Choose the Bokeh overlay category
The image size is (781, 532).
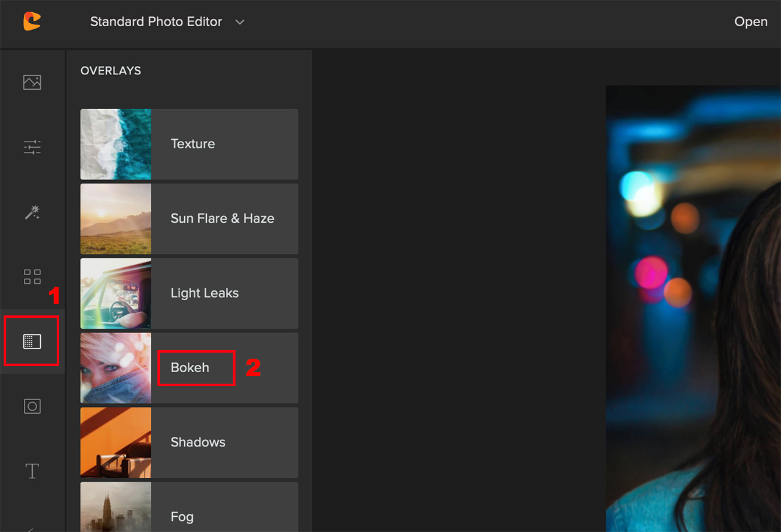tap(189, 368)
